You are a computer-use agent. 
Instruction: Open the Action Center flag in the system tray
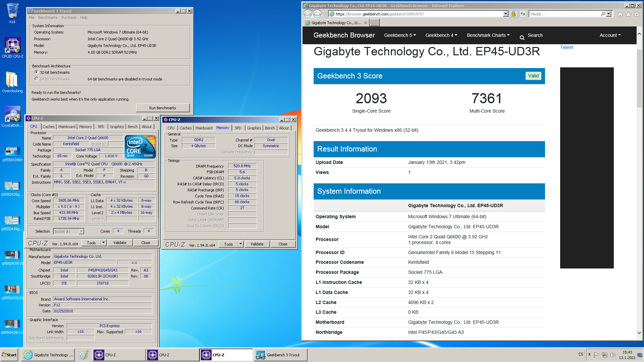pos(596,355)
